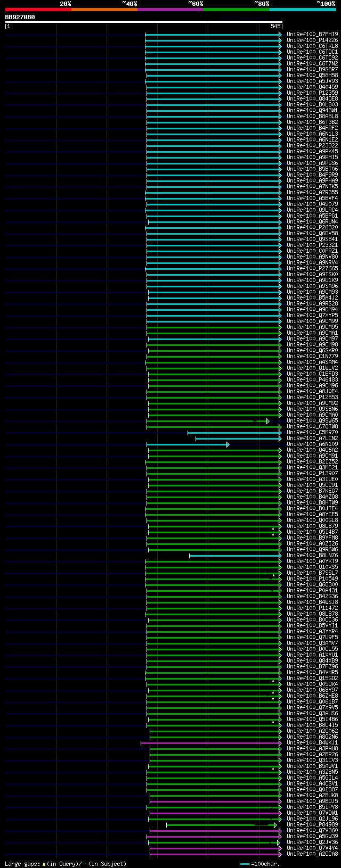Click hit label UniRef100_Q8L879

312,526
